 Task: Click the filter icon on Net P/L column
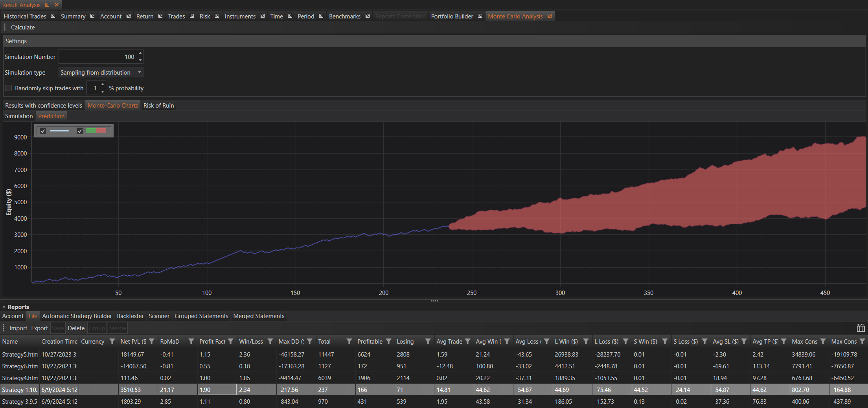(x=152, y=341)
